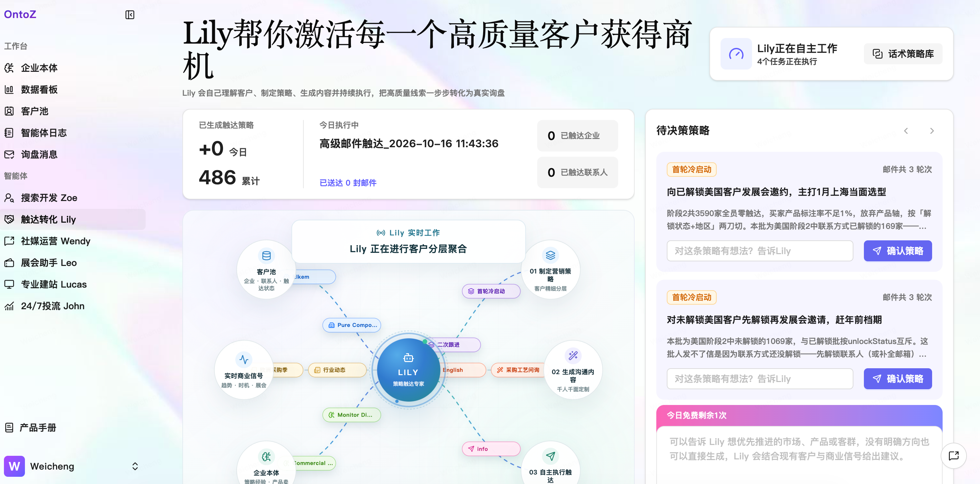Viewport: 980px width, 484px height.
Task: Open 企业本体 in the sidebar
Action: pos(72,68)
